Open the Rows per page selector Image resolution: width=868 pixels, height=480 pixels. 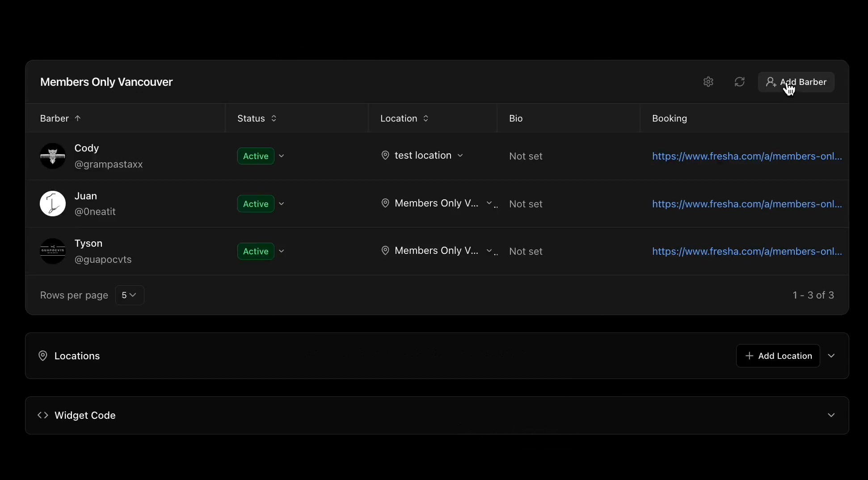[x=129, y=295]
